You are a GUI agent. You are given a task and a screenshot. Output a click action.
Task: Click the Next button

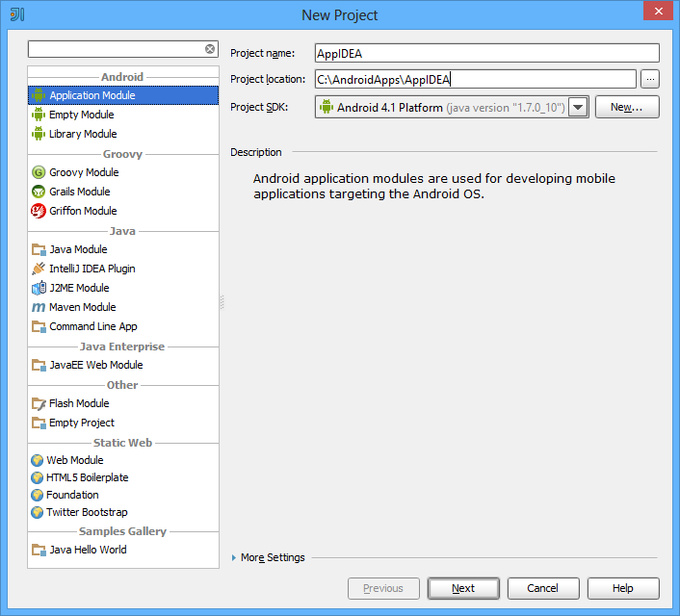pos(463,588)
